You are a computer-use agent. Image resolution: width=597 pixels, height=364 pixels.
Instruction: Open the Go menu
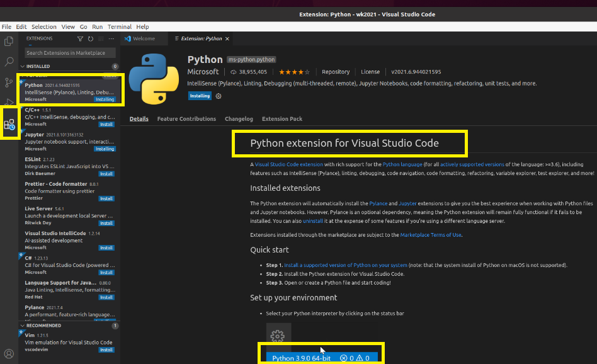coord(83,26)
